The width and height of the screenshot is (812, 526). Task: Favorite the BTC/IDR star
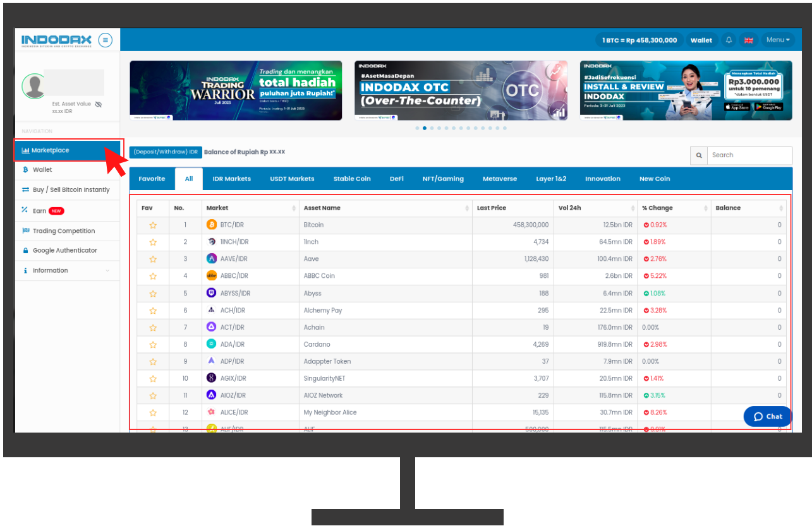click(x=153, y=225)
